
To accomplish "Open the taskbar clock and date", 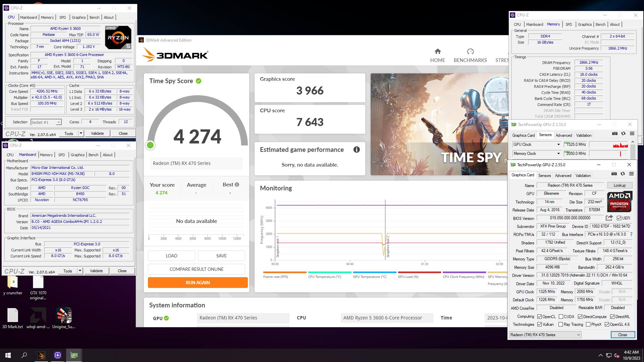I will point(632,355).
